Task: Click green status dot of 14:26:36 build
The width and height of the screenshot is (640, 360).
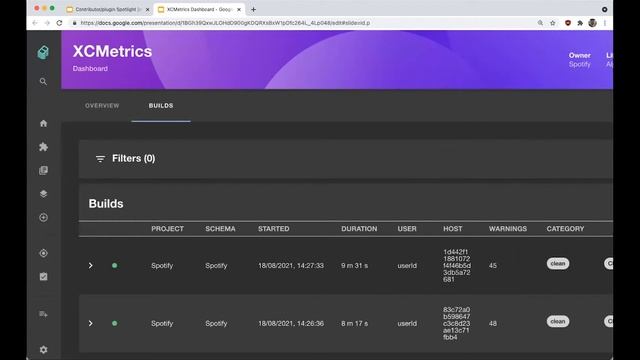Action: tap(115, 323)
